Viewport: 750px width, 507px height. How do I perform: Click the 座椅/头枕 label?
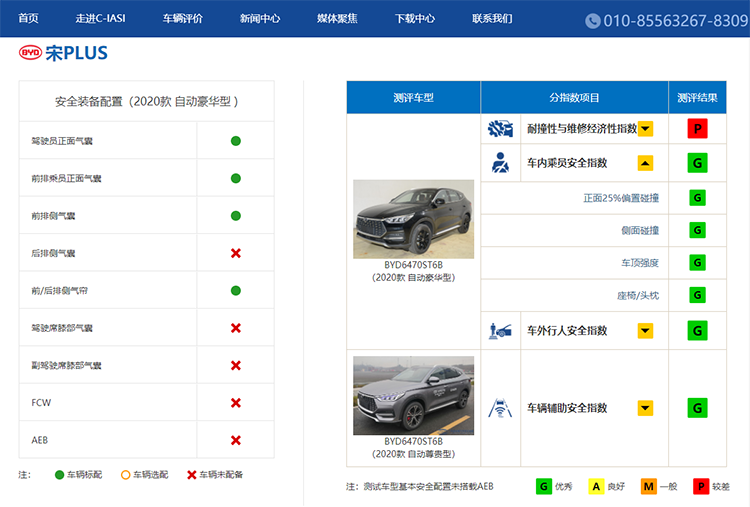[638, 296]
